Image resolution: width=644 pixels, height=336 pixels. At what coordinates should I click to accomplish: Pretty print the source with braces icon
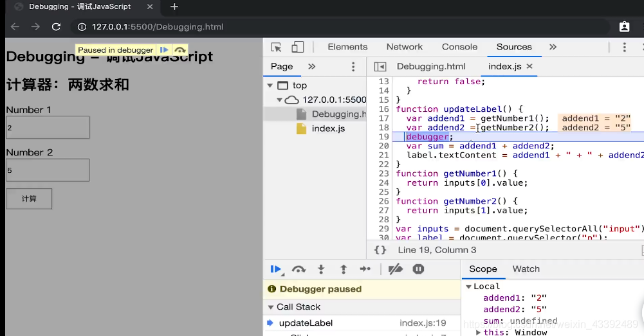pos(380,250)
